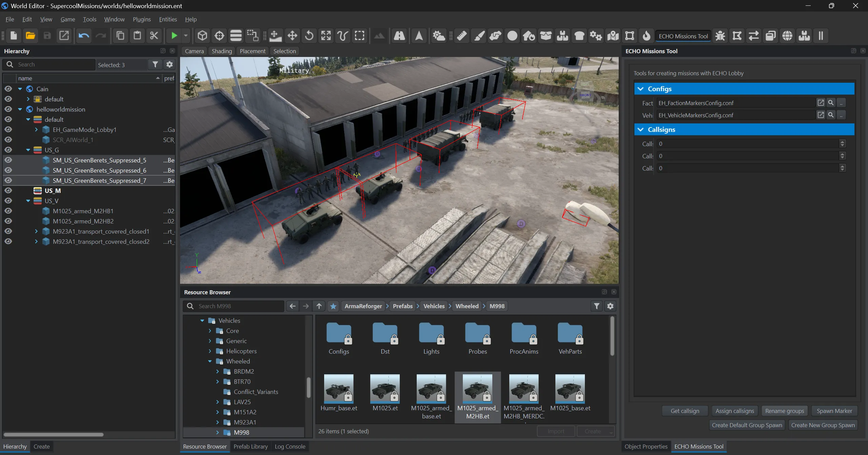Open the play mode dropdown arrow
This screenshot has height=455, width=868.
point(185,36)
